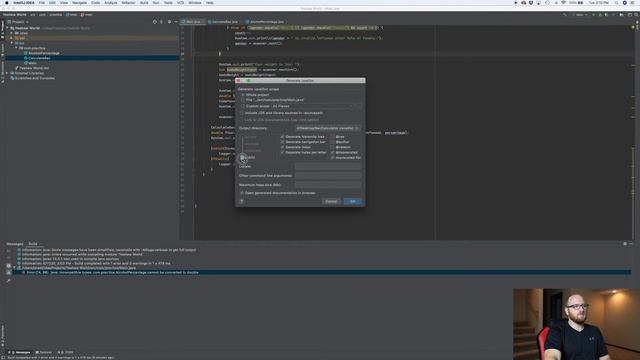Toggle the @deprecated checkbox
This screenshot has height=360, width=640.
(x=333, y=152)
